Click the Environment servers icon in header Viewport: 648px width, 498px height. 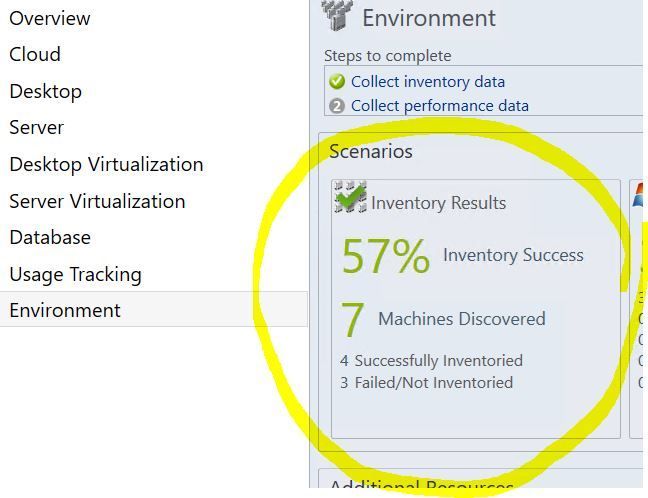[x=337, y=15]
